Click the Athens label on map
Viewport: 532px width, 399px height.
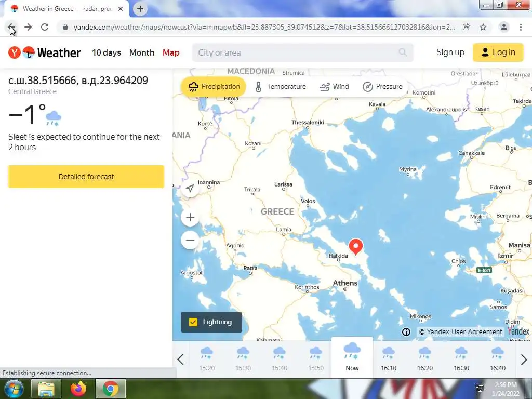[x=345, y=283]
